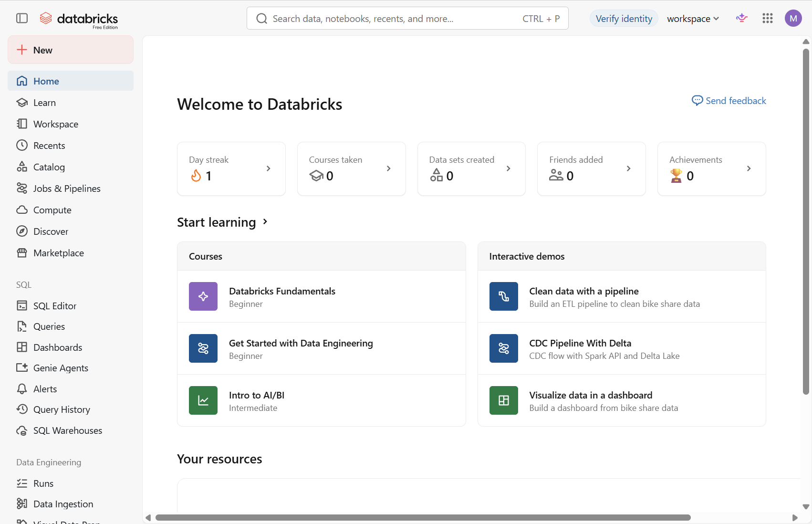This screenshot has width=812, height=524.
Task: Click the Clean data with a pipeline icon
Action: pos(504,296)
